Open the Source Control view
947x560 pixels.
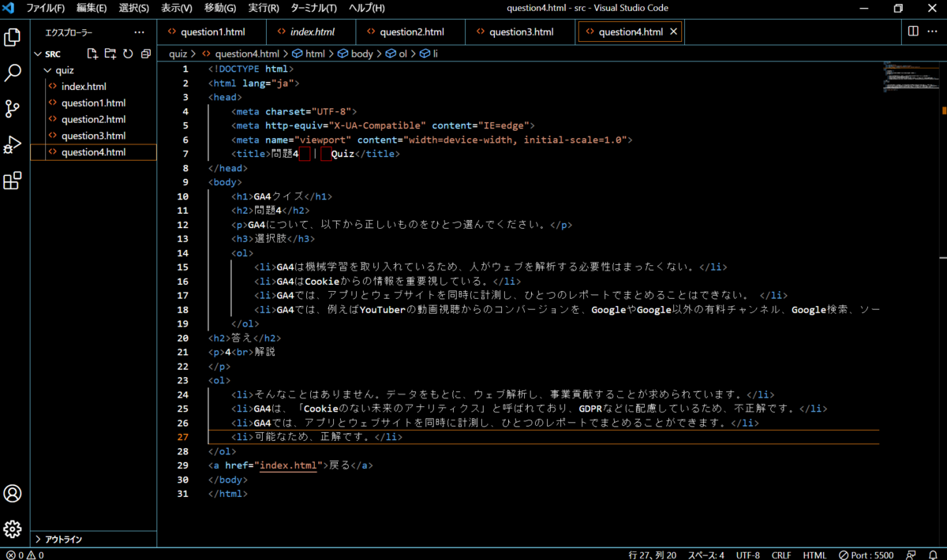13,109
